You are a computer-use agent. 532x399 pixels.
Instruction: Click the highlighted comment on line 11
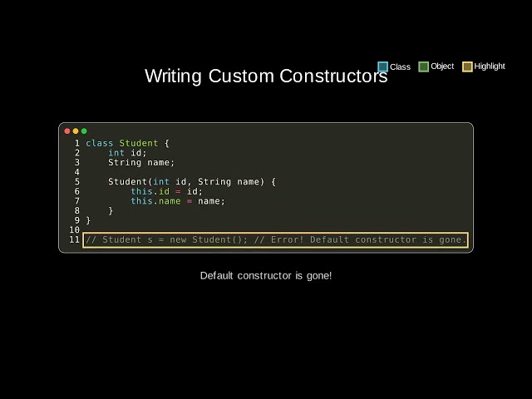[x=275, y=240]
